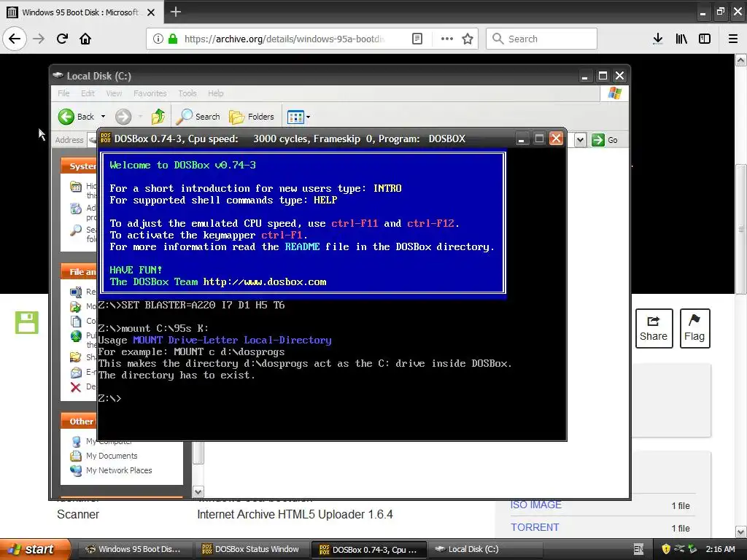Click the page scrollbar up arrow
This screenshot has width=747, height=560.
[x=741, y=60]
